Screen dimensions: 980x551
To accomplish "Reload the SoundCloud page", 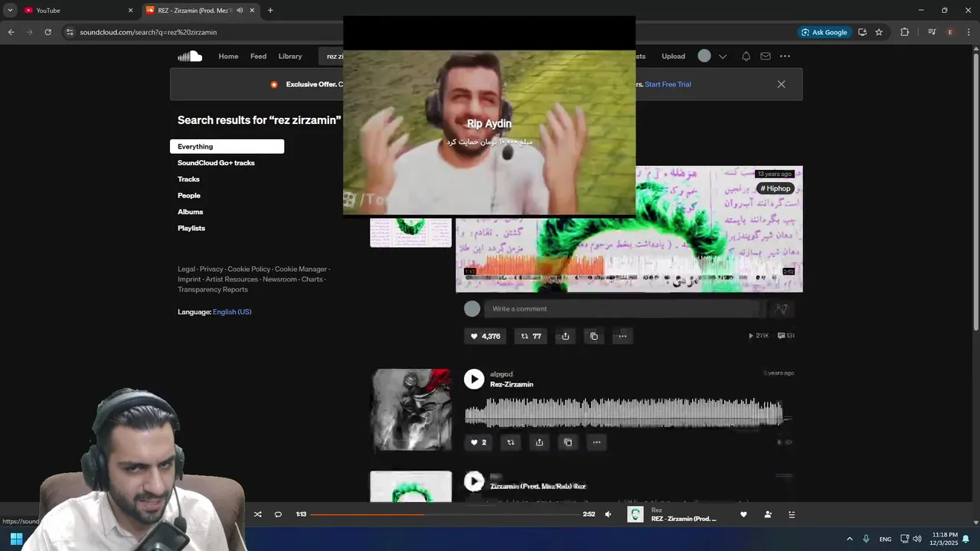I will click(x=47, y=32).
